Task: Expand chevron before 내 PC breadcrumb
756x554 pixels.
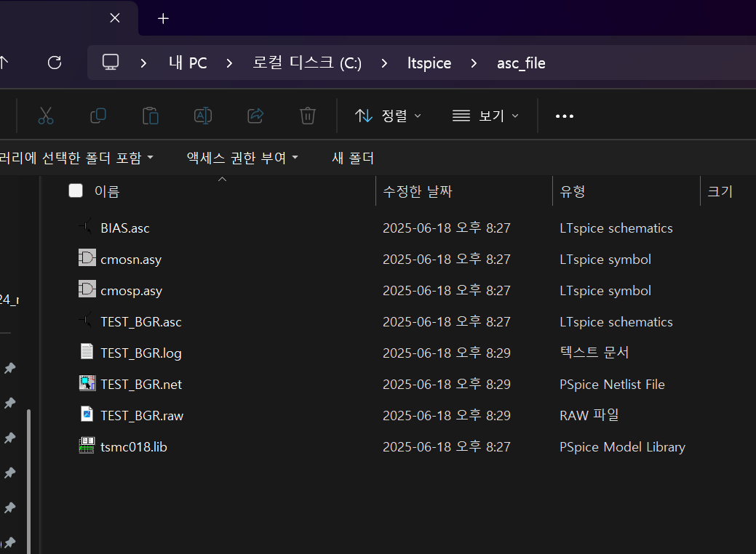Action: pyautogui.click(x=143, y=63)
